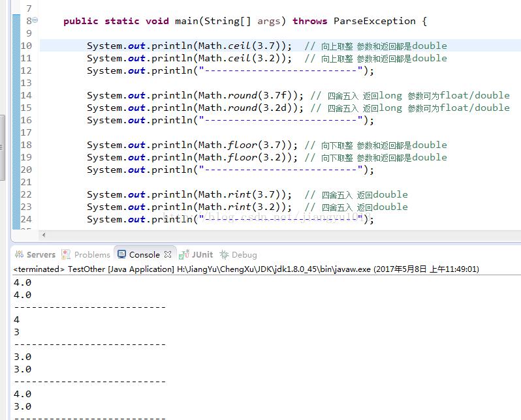
Task: Click the first '3.0' console output line
Action: click(23, 357)
